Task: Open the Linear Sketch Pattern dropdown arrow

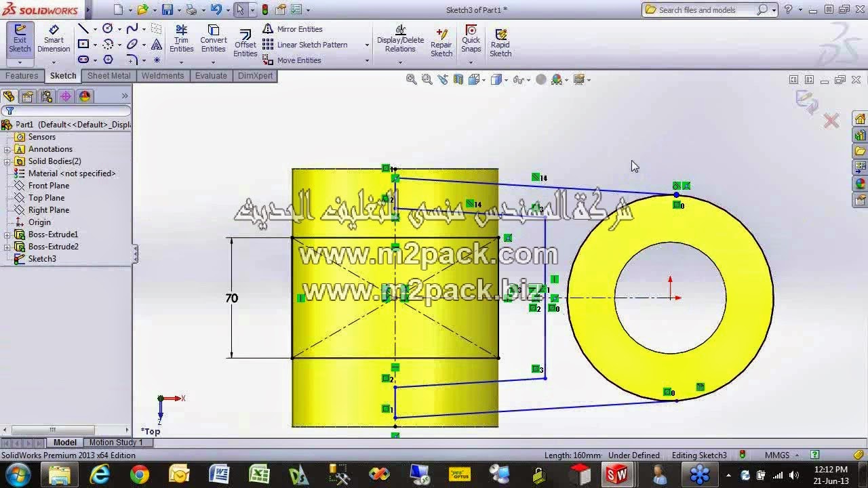Action: 367,45
